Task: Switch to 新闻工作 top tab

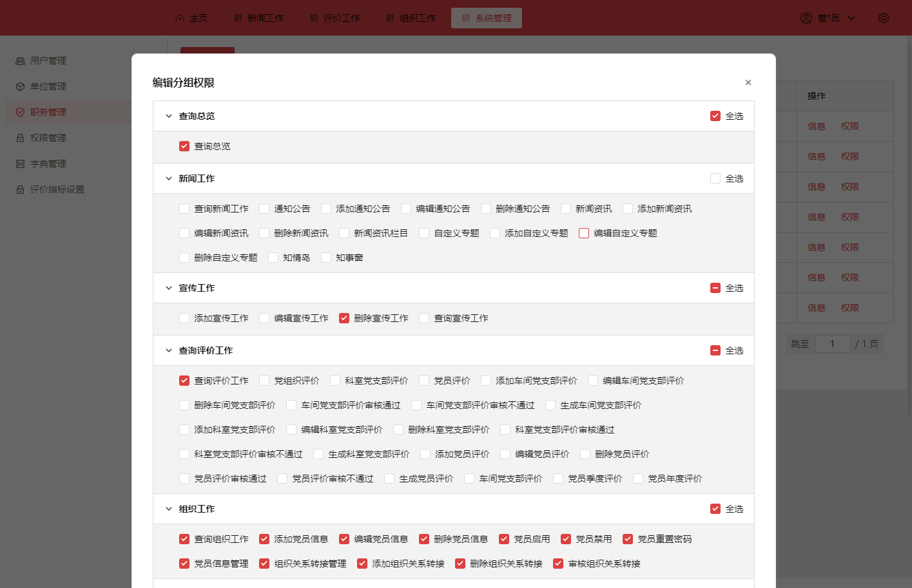Action: point(258,18)
